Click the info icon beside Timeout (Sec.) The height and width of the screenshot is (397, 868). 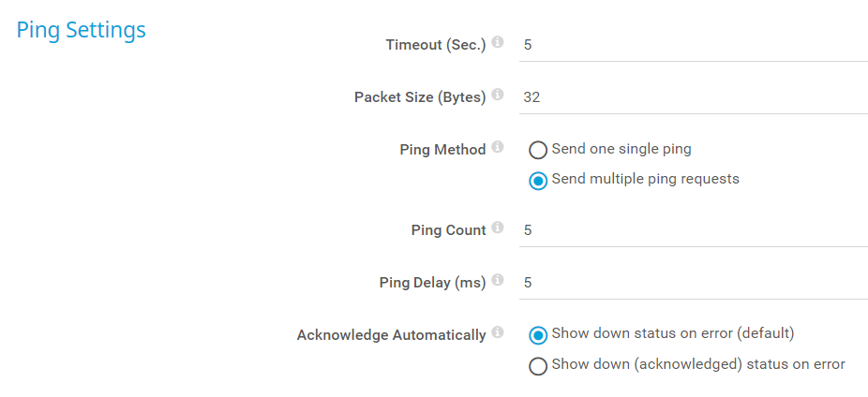pos(498,42)
